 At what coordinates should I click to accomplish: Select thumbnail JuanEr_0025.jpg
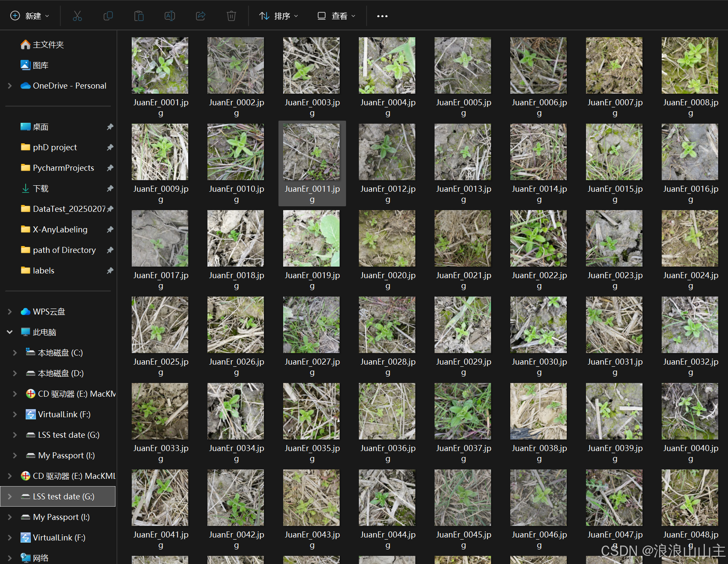pyautogui.click(x=160, y=325)
